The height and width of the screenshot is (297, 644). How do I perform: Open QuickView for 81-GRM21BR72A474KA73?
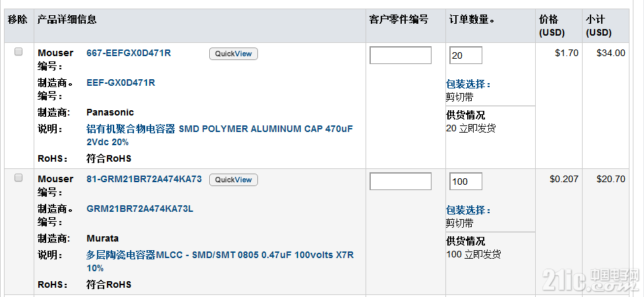pyautogui.click(x=234, y=180)
